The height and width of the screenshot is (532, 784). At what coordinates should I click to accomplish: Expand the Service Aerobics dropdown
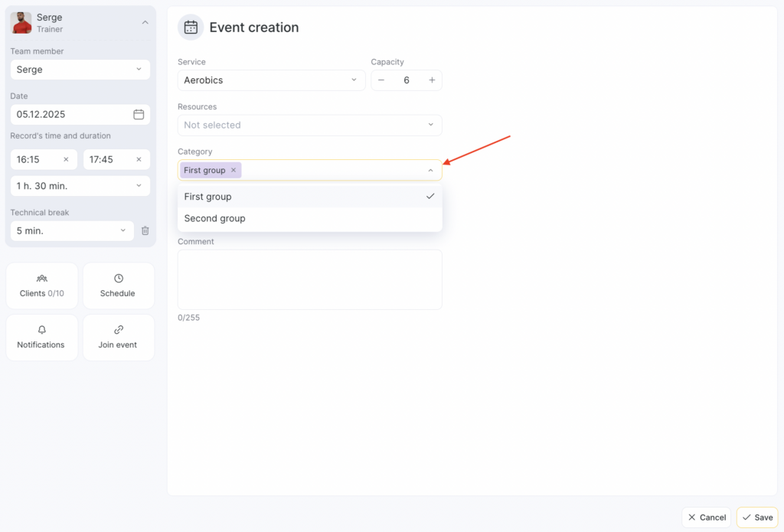271,80
